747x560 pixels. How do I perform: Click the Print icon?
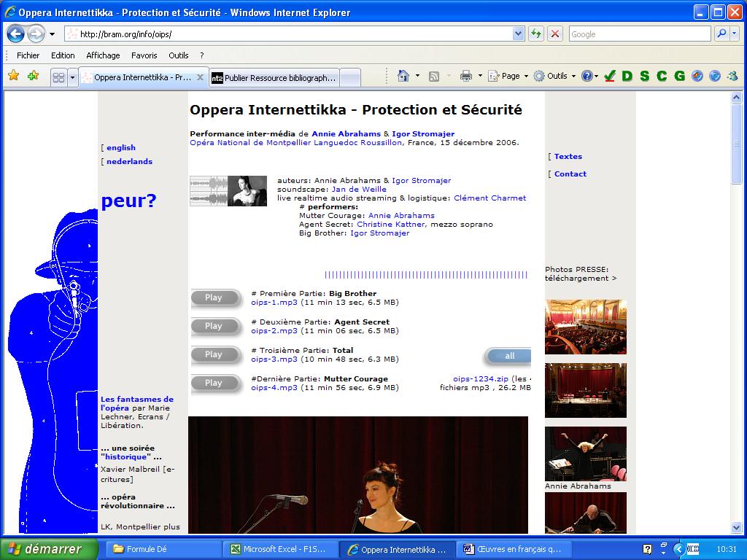click(466, 76)
